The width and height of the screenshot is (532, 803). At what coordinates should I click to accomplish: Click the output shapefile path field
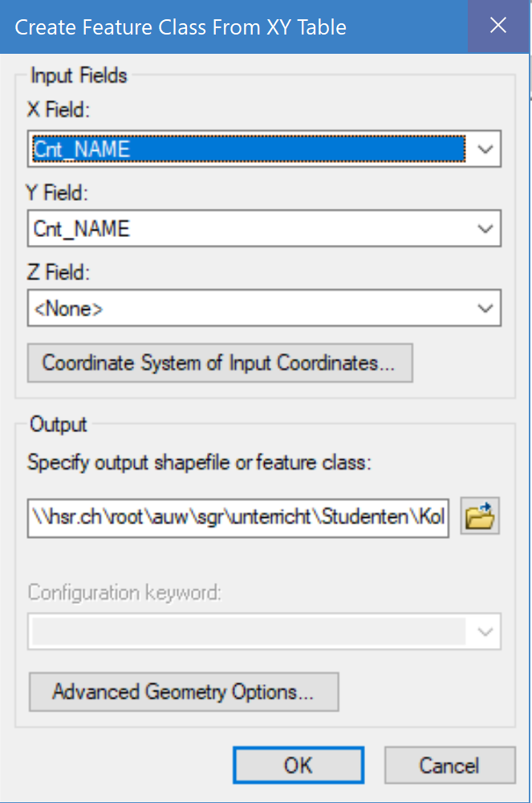coord(238,516)
